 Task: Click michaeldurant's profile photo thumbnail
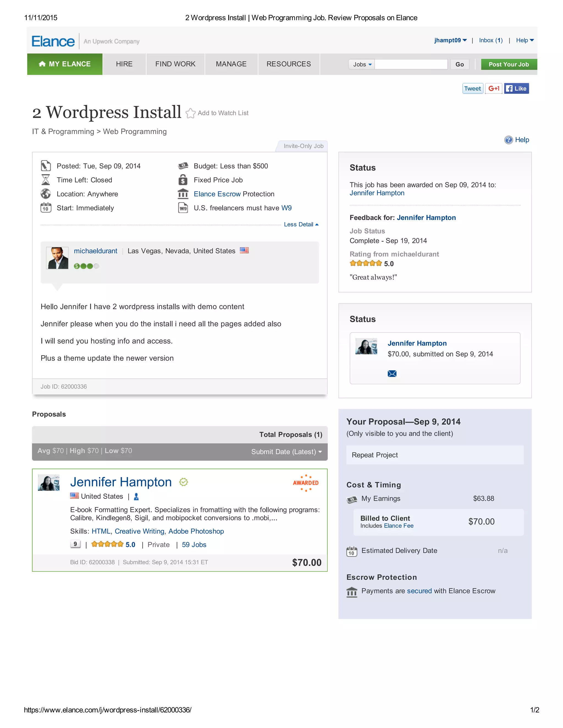click(x=57, y=258)
